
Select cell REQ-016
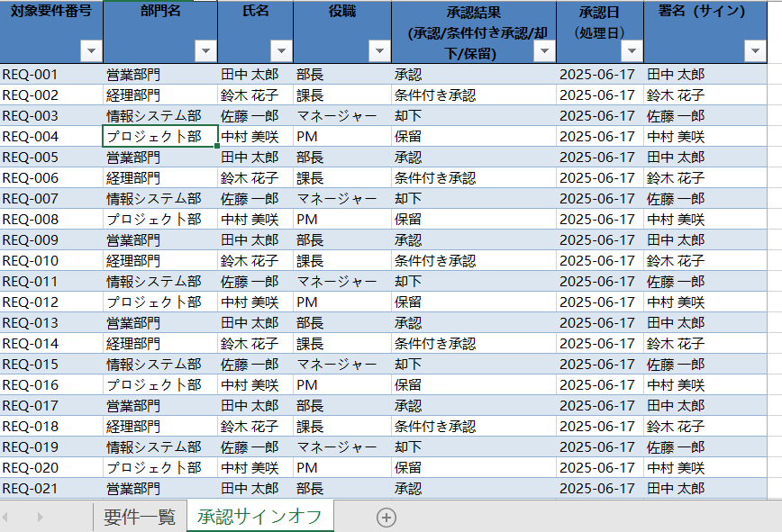coord(51,384)
